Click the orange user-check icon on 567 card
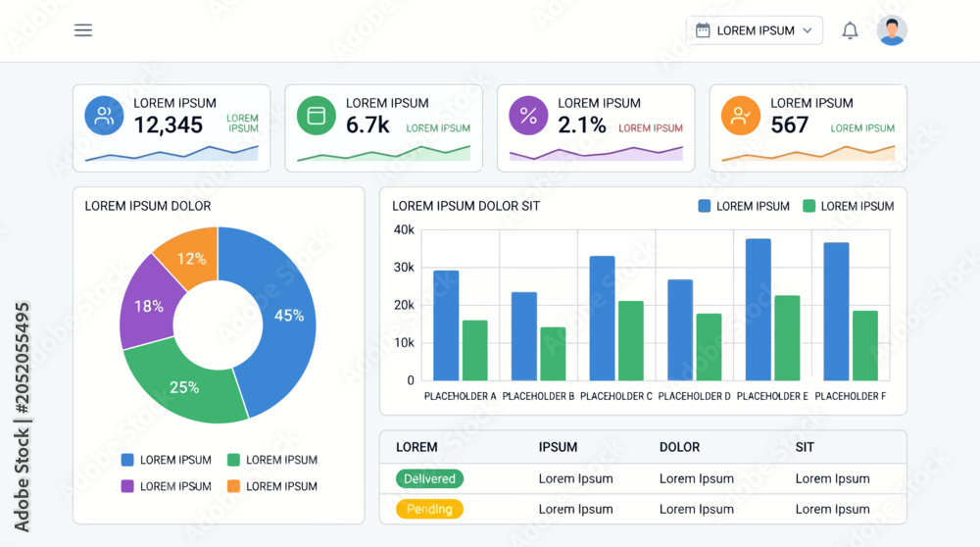Image resolution: width=980 pixels, height=547 pixels. pyautogui.click(x=741, y=116)
